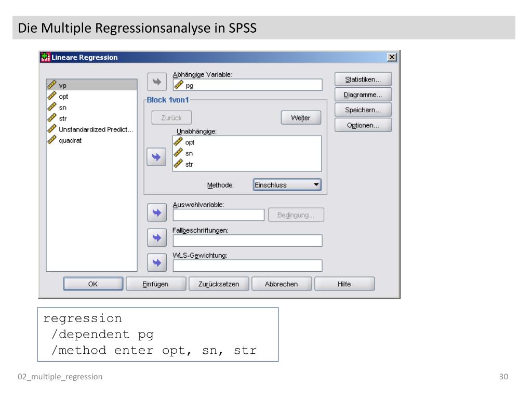Click the greyed Zurück button

pos(171,118)
